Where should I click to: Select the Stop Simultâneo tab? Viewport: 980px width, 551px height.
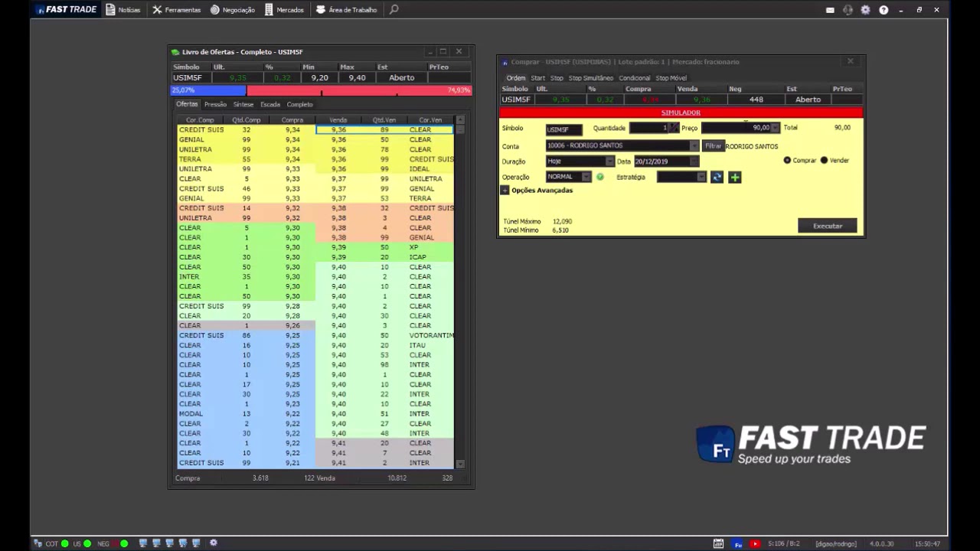click(x=591, y=78)
